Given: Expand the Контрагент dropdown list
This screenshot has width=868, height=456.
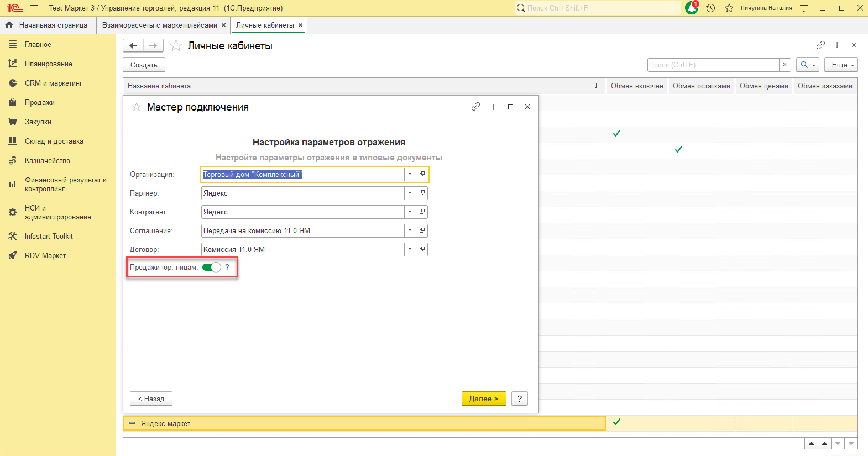Looking at the screenshot, I should [410, 212].
